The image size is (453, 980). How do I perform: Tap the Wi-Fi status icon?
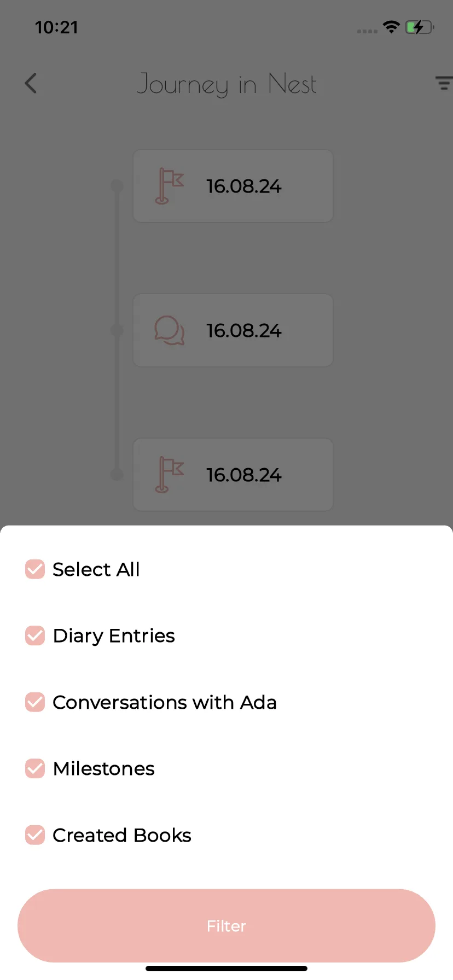click(x=391, y=27)
